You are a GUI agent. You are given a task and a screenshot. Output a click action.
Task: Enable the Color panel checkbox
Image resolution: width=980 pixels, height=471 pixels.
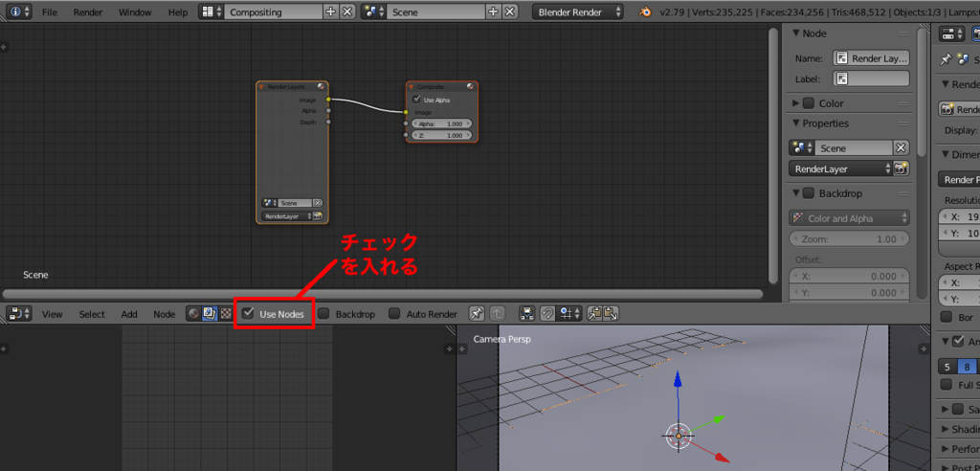[808, 103]
